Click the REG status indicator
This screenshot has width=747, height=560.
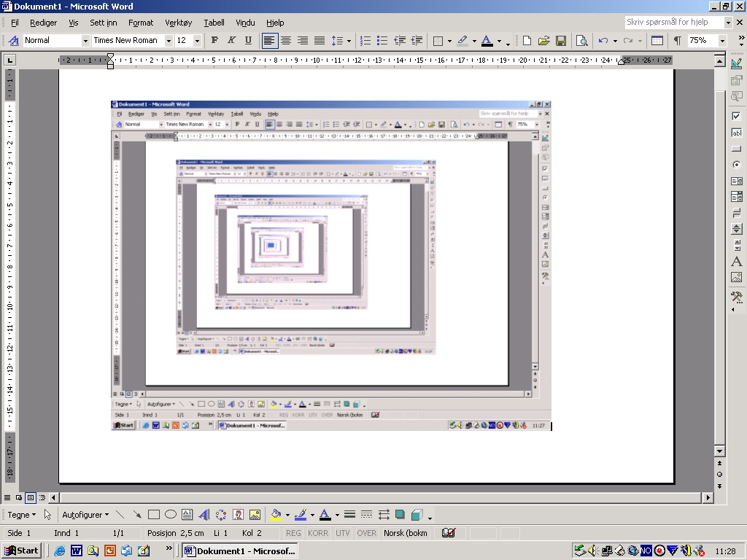click(x=293, y=533)
